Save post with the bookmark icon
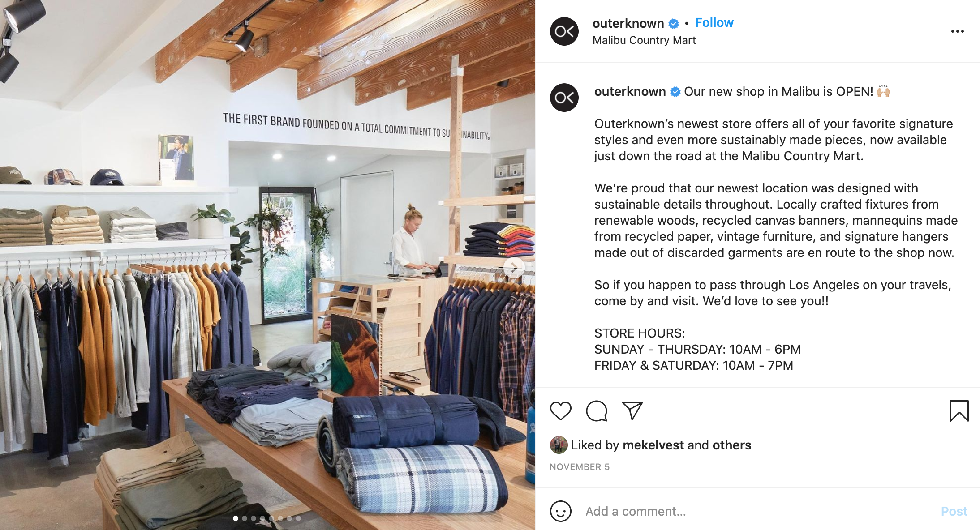Viewport: 980px width, 530px height. (959, 411)
